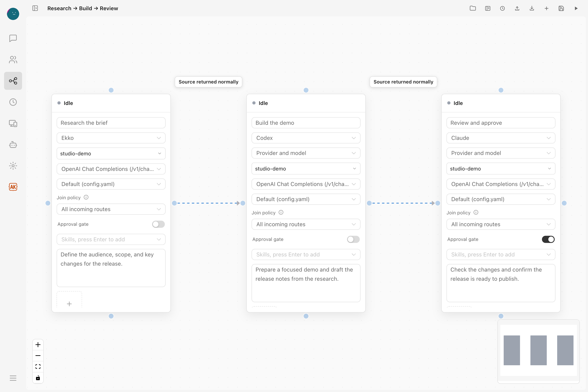Expand Provider and model in Build node

[306, 153]
